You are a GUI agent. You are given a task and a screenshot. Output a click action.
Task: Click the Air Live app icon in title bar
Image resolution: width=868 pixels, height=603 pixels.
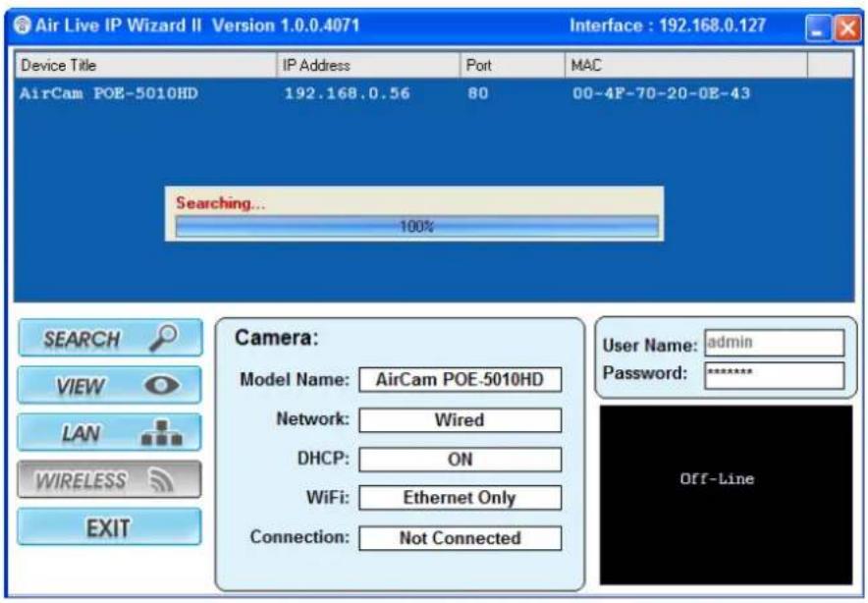tap(23, 26)
